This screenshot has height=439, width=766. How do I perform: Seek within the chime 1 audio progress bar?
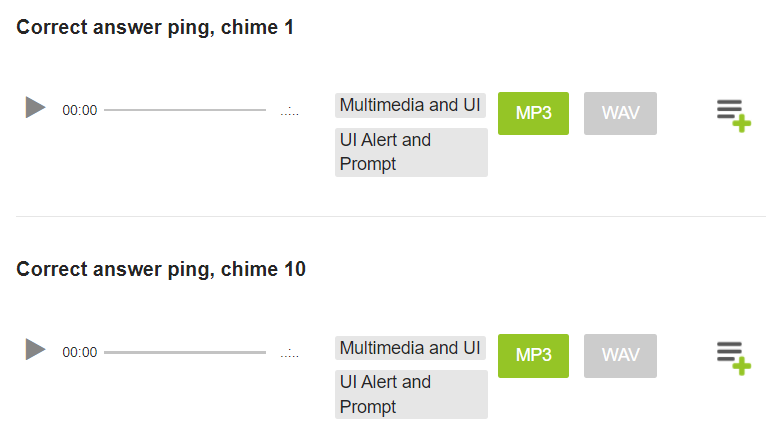(185, 110)
